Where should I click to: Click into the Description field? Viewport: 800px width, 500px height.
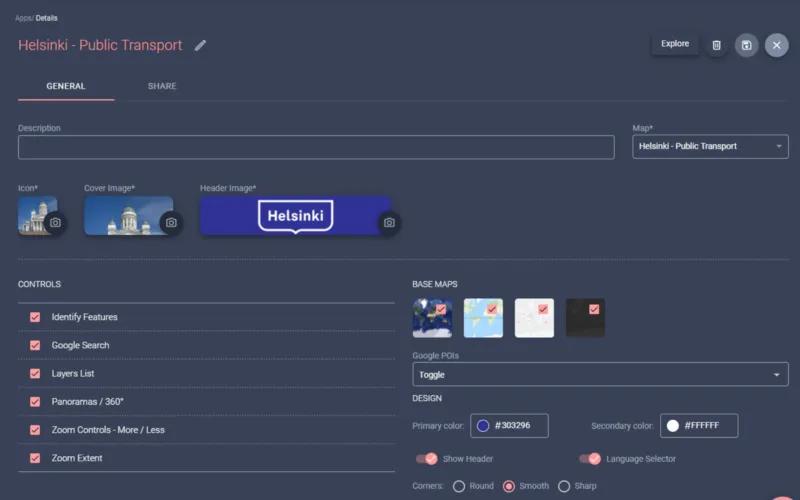point(316,147)
